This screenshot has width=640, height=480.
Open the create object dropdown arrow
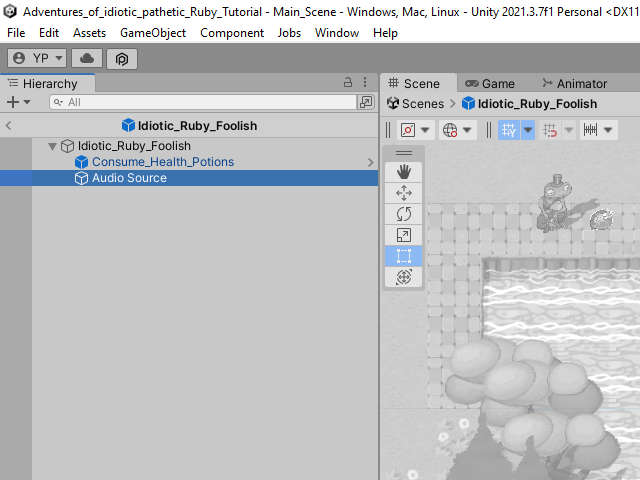coord(27,102)
